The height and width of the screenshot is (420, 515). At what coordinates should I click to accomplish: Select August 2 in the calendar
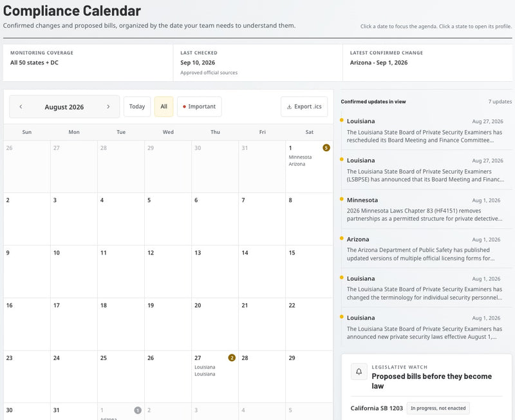pos(27,219)
